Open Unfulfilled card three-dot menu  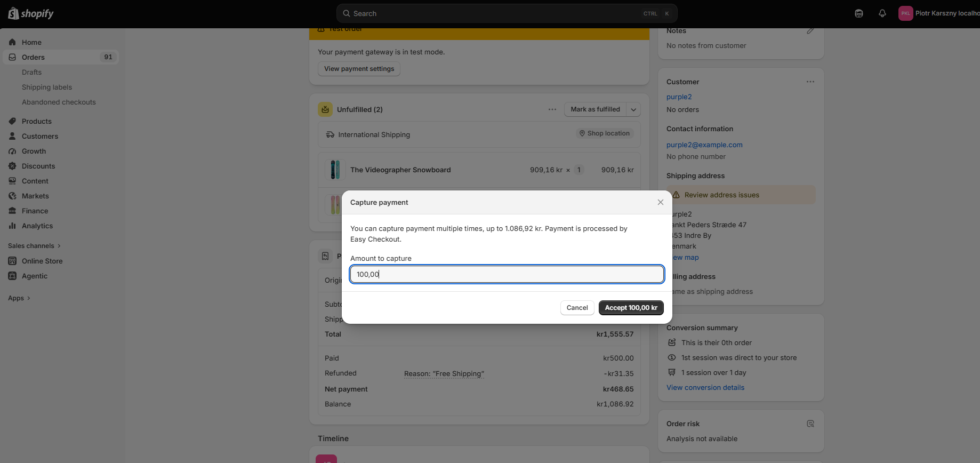coord(552,109)
